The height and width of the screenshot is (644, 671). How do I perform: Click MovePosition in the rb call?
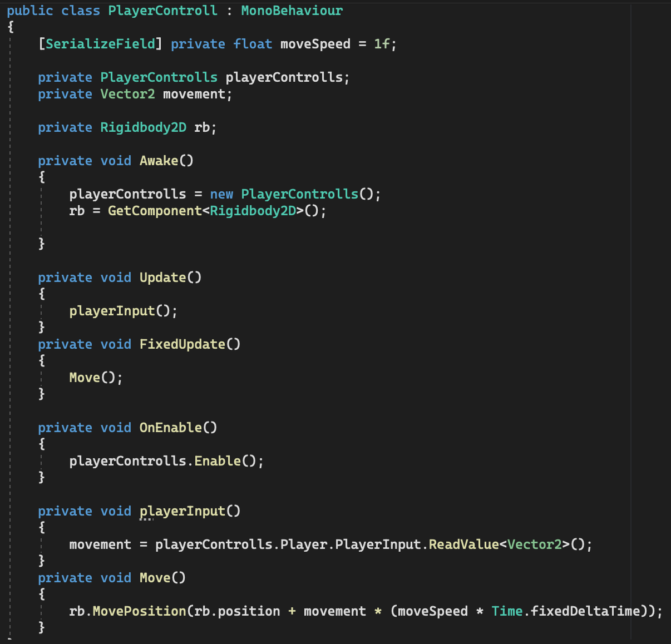(140, 611)
